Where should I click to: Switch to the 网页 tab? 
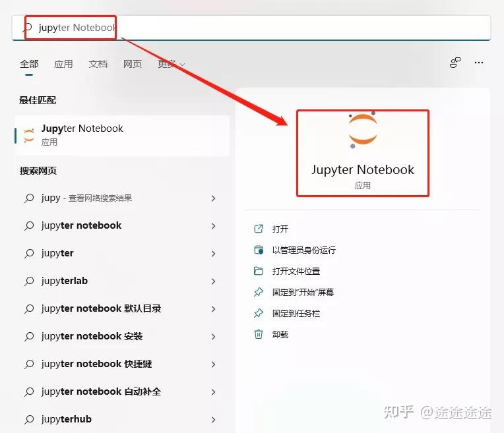click(x=133, y=64)
